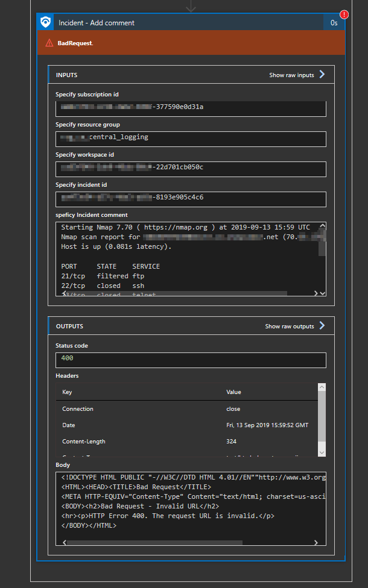Click the 21/tcp filtered ftp line
Image resolution: width=368 pixels, height=588 pixels.
103,276
